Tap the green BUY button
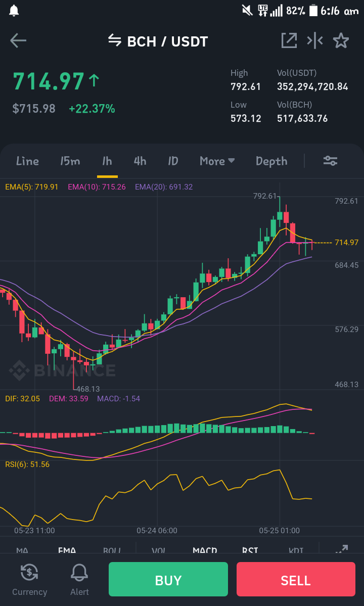 click(x=168, y=579)
